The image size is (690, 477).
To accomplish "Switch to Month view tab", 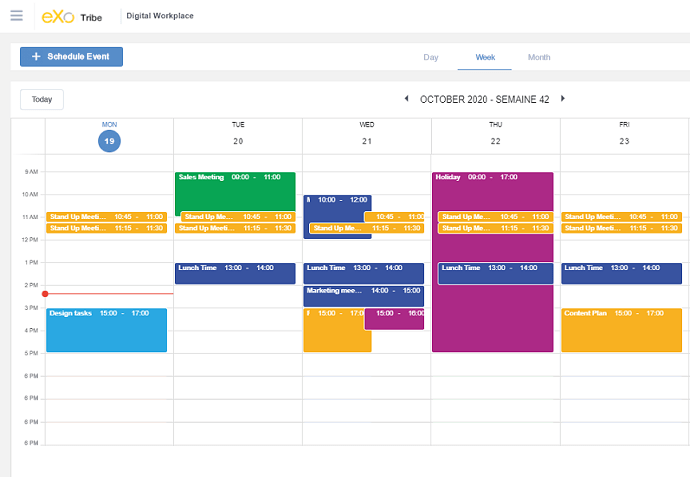I will (x=539, y=58).
